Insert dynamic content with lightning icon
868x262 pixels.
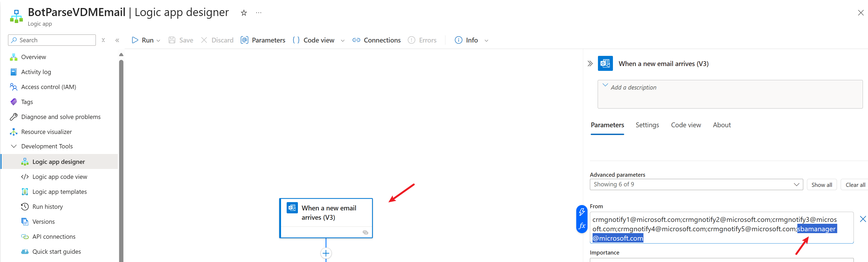click(x=582, y=212)
